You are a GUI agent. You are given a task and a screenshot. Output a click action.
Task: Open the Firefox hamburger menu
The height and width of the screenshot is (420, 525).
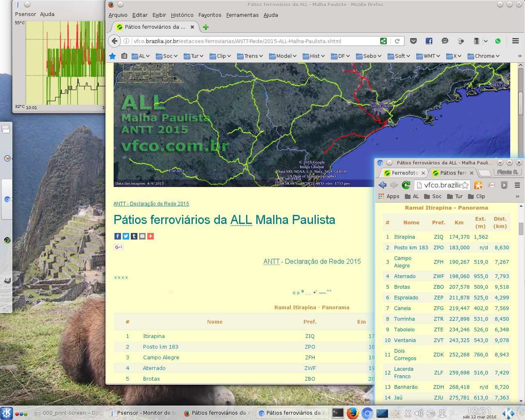[516, 41]
